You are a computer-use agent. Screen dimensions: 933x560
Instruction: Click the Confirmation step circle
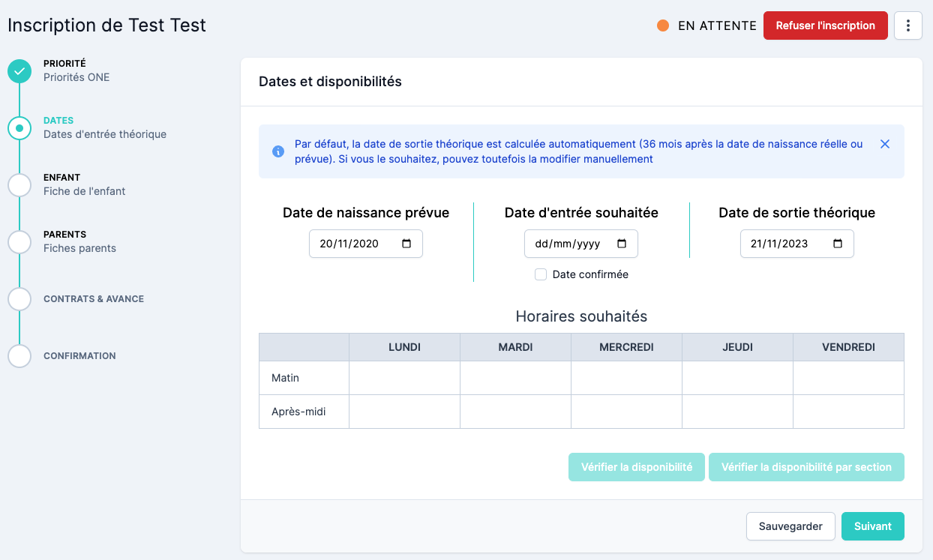[19, 356]
